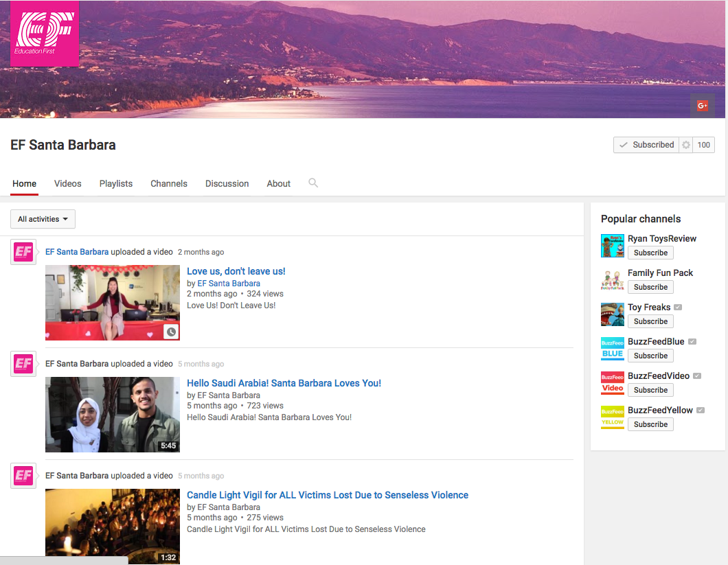The image size is (728, 565).
Task: Open Candle Light Vigil video title link
Action: (x=328, y=496)
